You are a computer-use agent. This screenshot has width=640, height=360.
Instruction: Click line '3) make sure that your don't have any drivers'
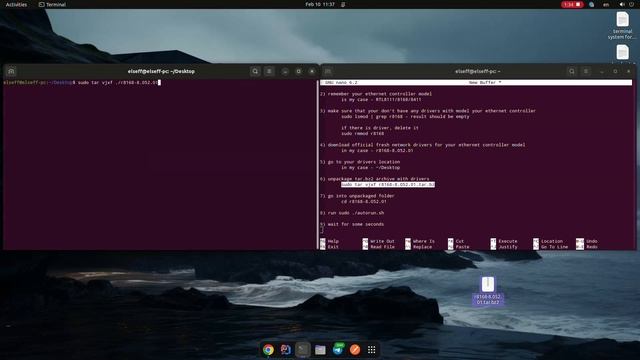pos(428,111)
